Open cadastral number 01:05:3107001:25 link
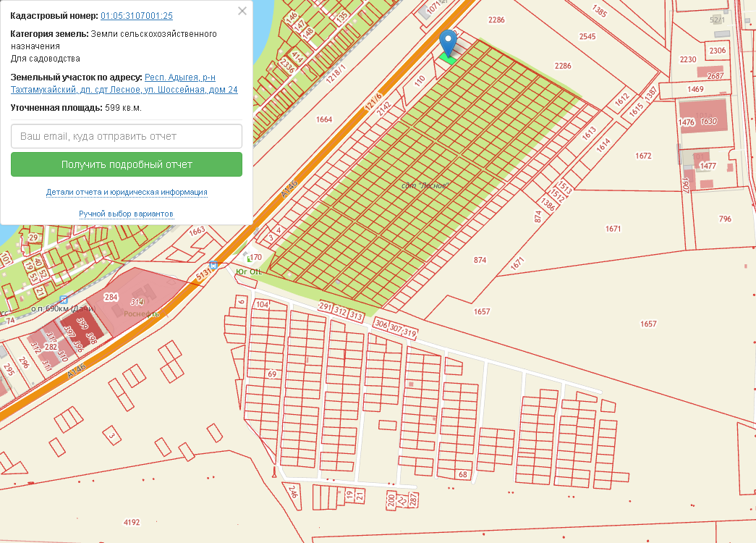The height and width of the screenshot is (543, 756). coord(137,15)
